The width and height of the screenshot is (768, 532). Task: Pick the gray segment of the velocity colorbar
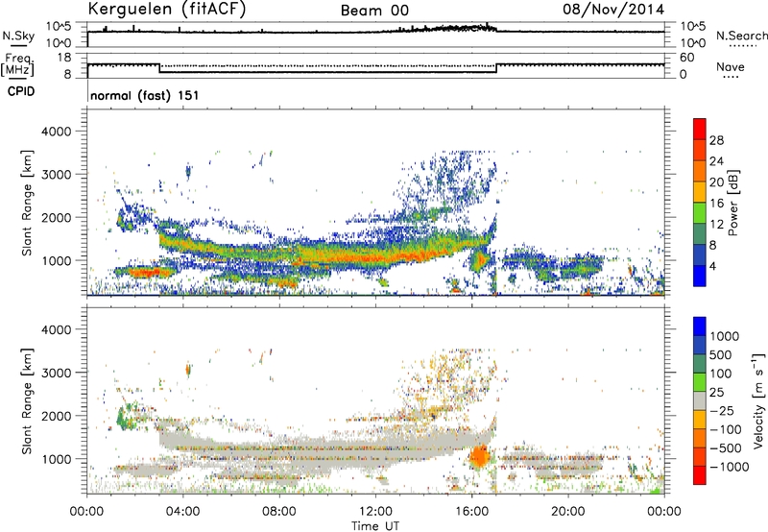(700, 400)
